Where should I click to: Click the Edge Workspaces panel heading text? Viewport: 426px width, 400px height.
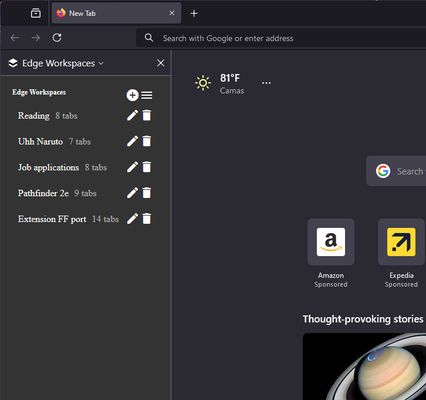tap(39, 92)
